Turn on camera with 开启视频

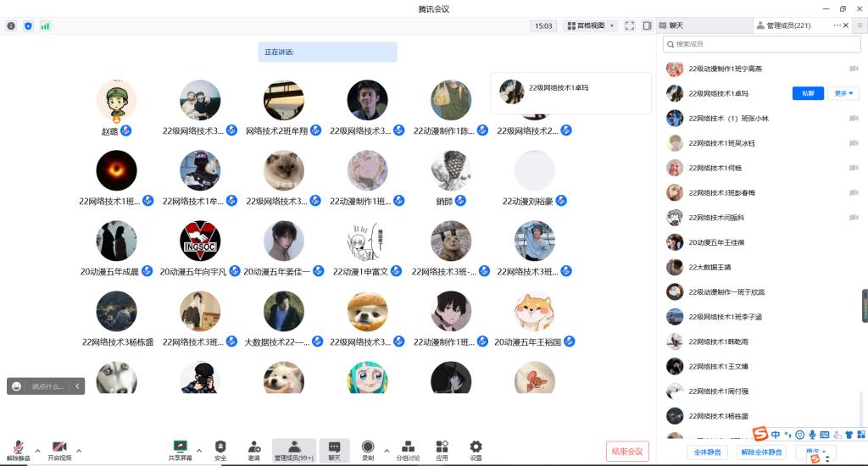tap(59, 450)
